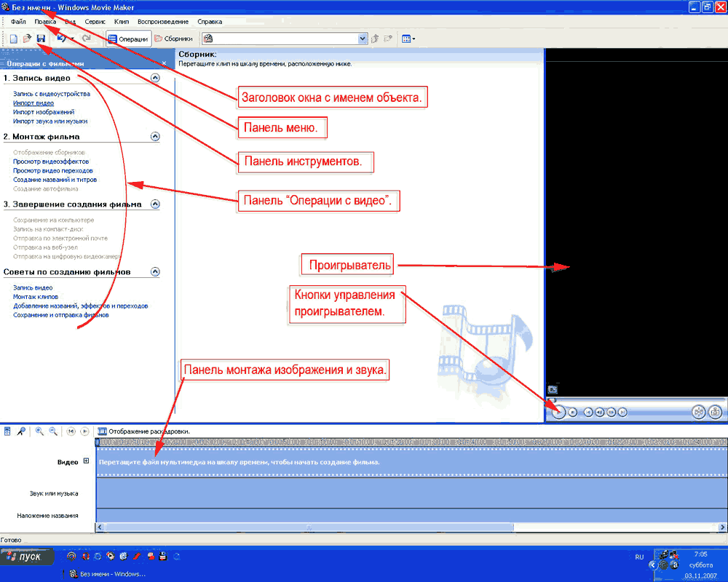This screenshot has height=582, width=728.
Task: Click the Play button in player
Action: (558, 412)
